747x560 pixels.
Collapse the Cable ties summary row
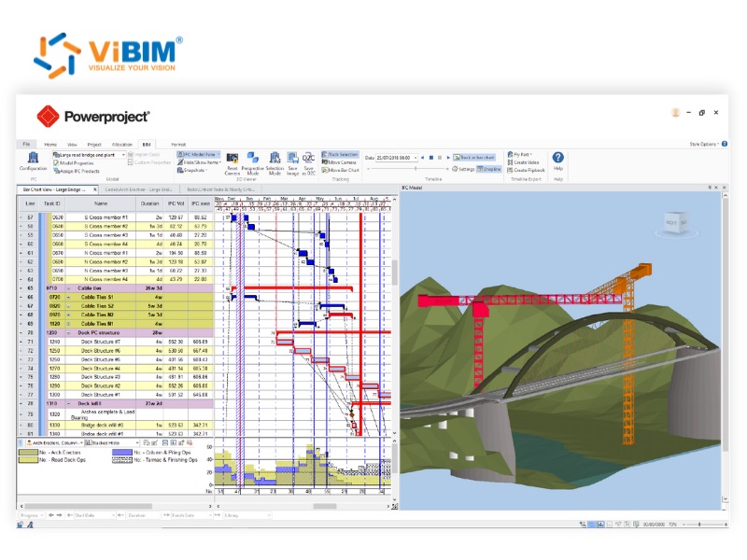point(68,288)
